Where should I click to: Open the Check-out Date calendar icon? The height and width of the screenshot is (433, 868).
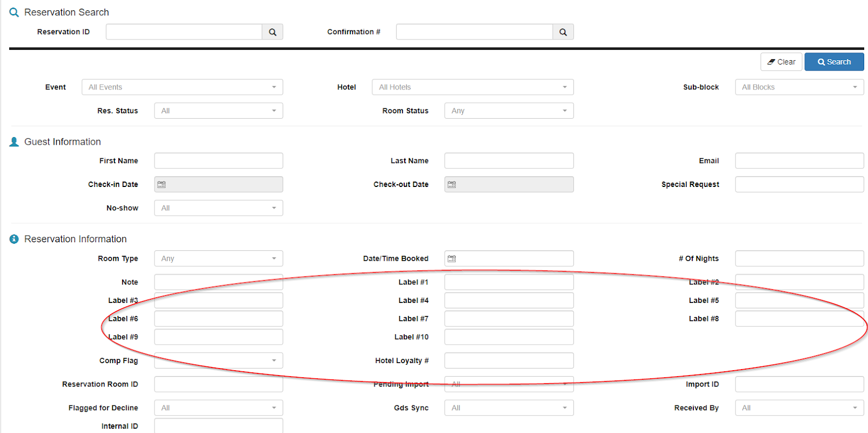(x=451, y=185)
